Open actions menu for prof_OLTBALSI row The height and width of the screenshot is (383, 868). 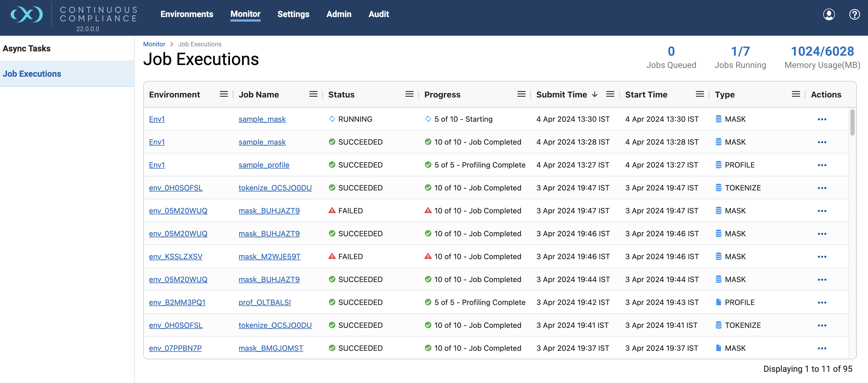[822, 303]
